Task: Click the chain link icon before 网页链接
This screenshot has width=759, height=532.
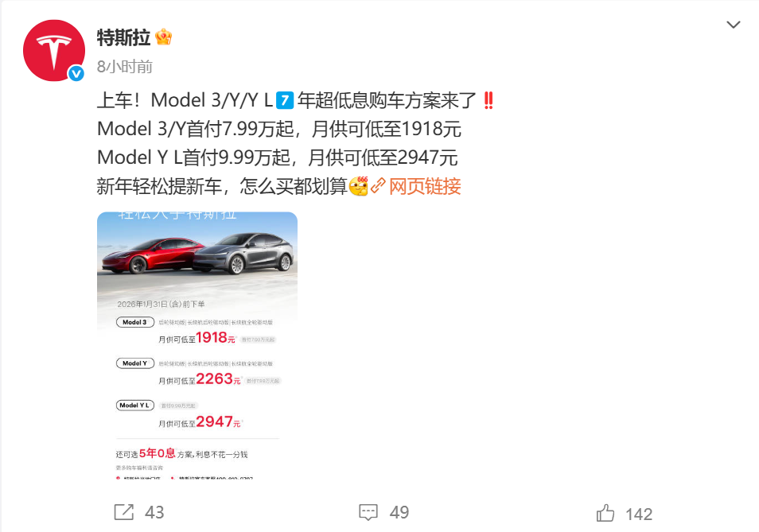Action: (x=378, y=186)
